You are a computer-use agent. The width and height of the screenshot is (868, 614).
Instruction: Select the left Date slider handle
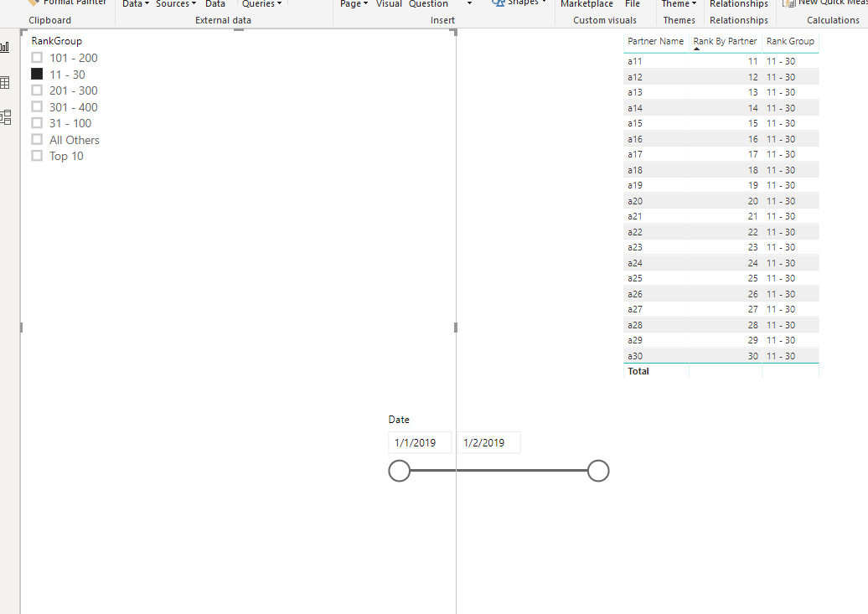[399, 471]
